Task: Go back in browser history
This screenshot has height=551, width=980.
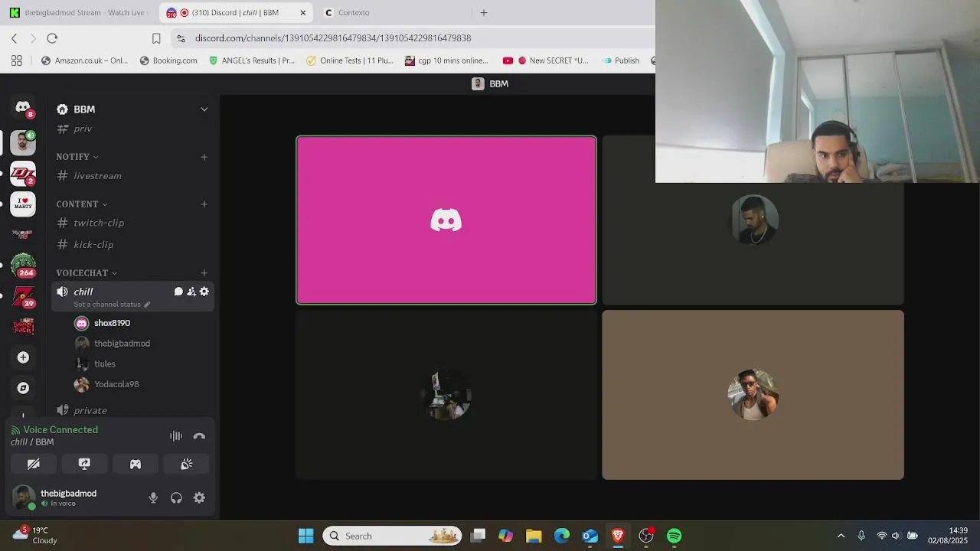Action: [14, 38]
